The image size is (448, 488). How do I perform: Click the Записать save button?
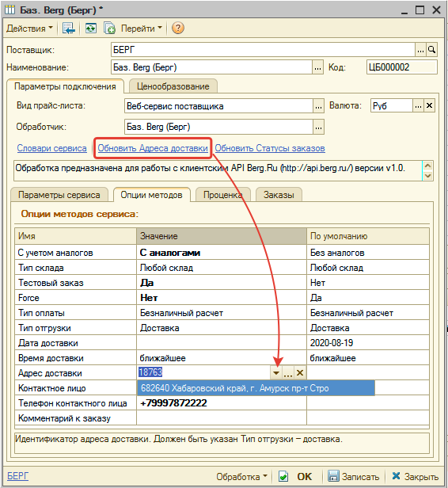click(354, 476)
